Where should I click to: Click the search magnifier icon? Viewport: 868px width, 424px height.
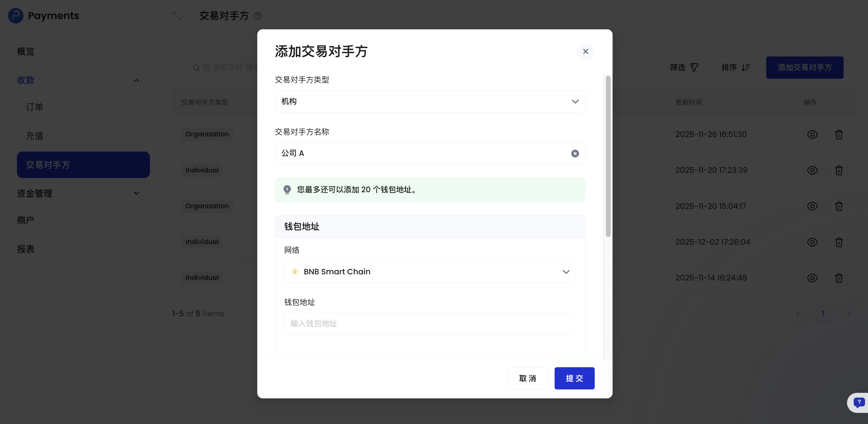point(196,68)
